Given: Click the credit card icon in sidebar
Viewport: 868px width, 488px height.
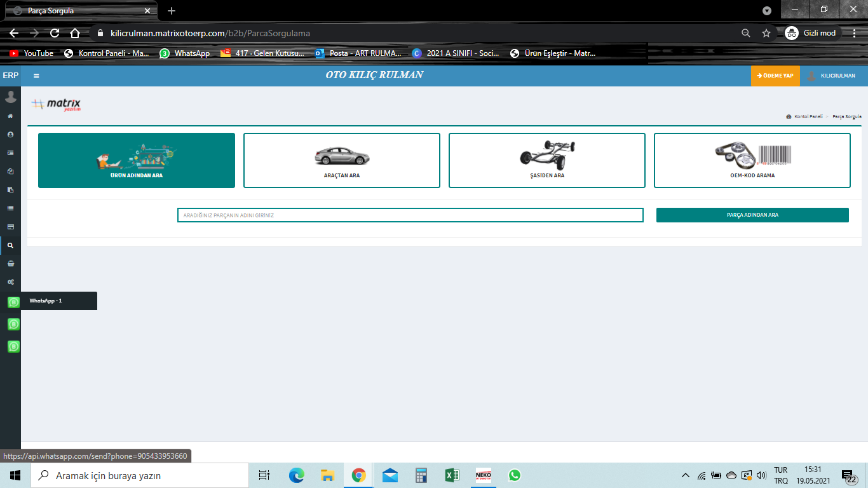Looking at the screenshot, I should pos(10,227).
